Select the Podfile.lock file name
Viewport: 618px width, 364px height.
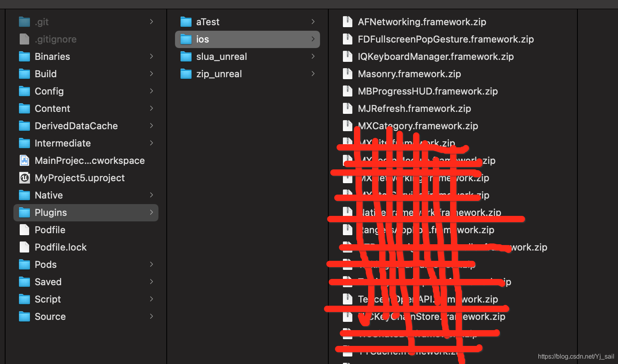pyautogui.click(x=61, y=247)
